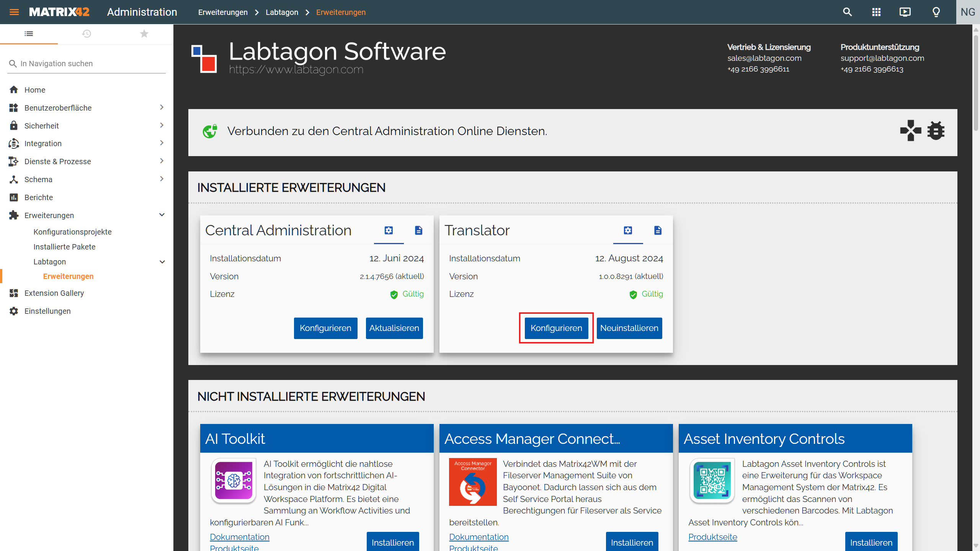Image resolution: width=980 pixels, height=551 pixels.
Task: Switch to the history tab
Action: [x=87, y=34]
